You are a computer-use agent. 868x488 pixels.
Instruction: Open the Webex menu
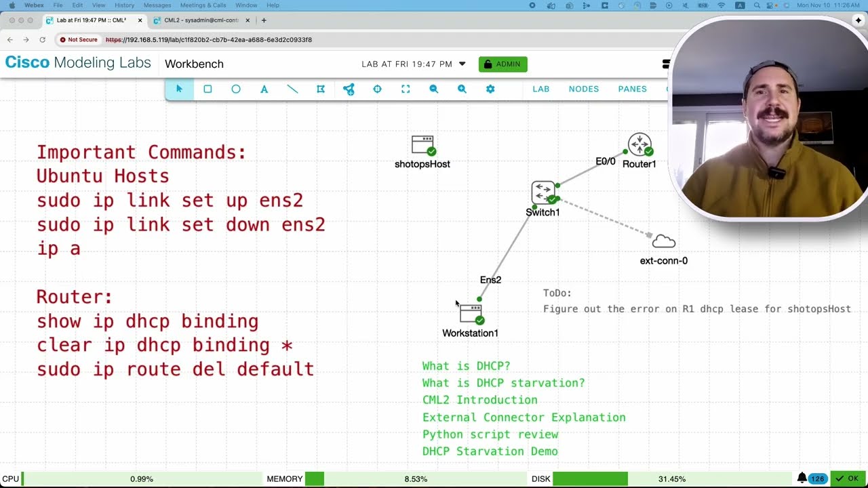tap(34, 5)
